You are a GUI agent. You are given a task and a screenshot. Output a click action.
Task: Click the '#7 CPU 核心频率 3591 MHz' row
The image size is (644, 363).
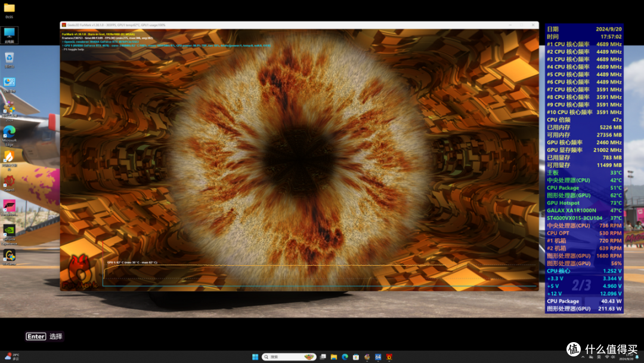(x=584, y=89)
